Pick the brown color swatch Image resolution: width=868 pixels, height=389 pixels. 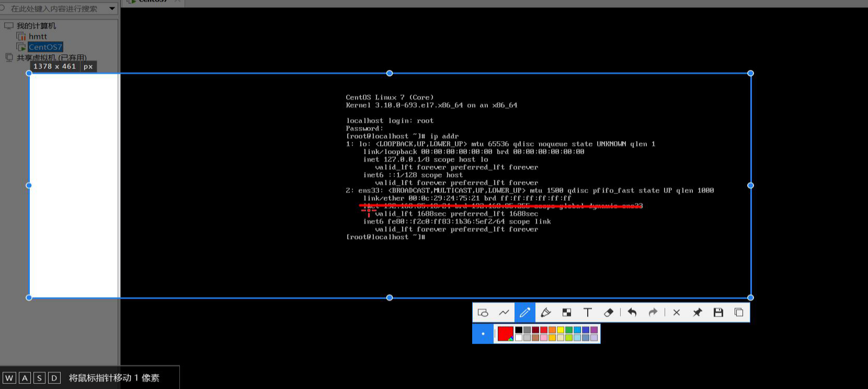[x=535, y=338]
